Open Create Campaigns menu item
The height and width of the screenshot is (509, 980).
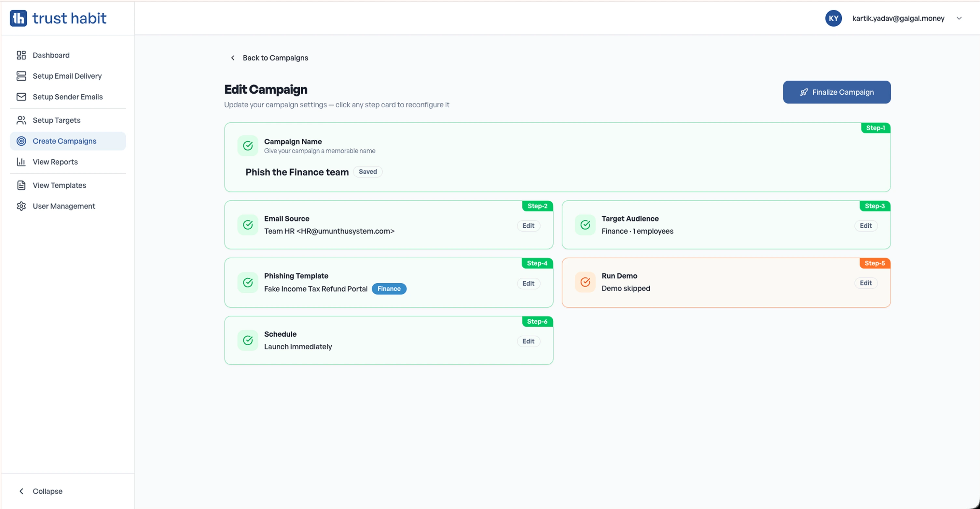pos(68,141)
